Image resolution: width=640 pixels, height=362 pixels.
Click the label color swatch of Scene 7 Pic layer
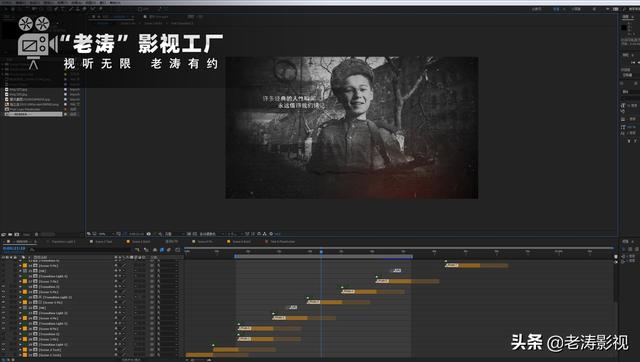(25, 282)
